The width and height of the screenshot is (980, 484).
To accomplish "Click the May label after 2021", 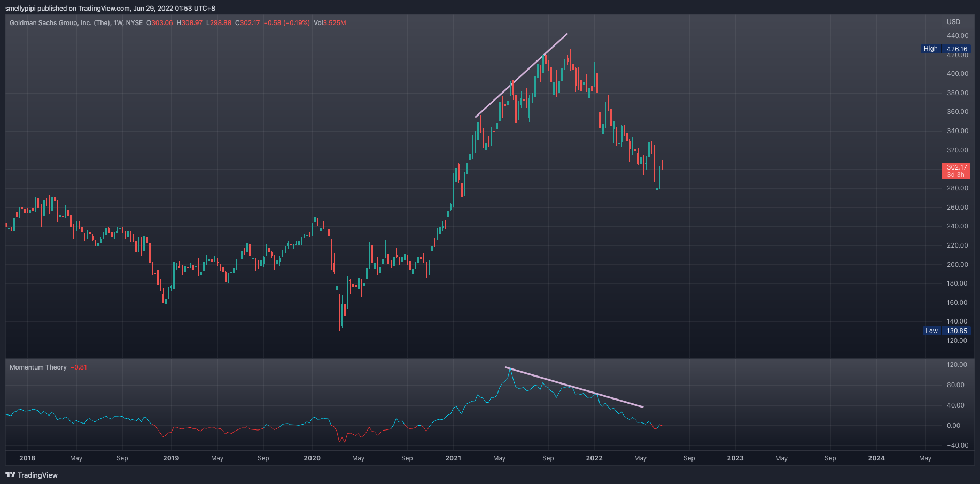I will pos(500,458).
